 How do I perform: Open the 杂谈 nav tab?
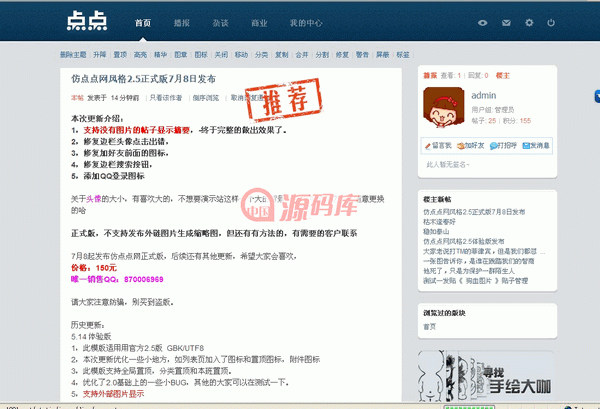point(220,23)
